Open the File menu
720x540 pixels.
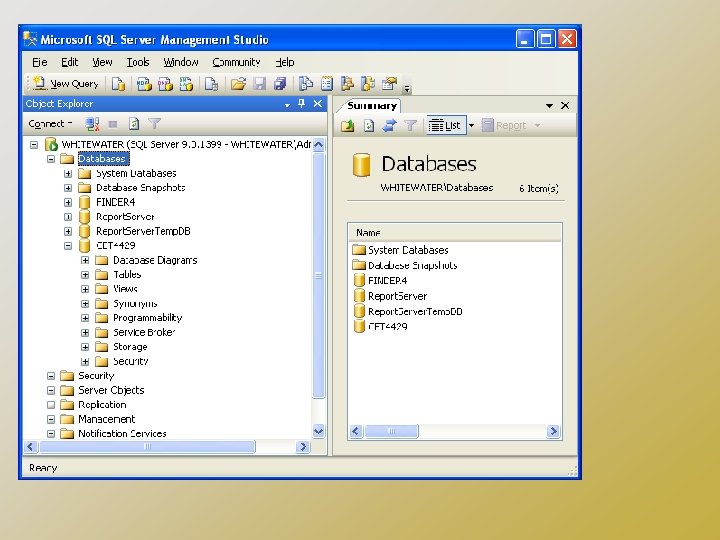39,62
